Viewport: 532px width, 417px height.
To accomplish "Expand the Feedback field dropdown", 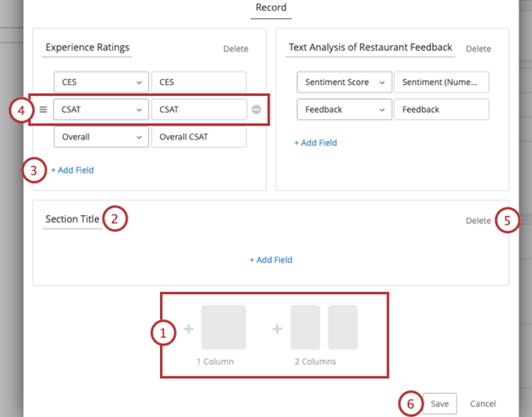I will click(344, 110).
